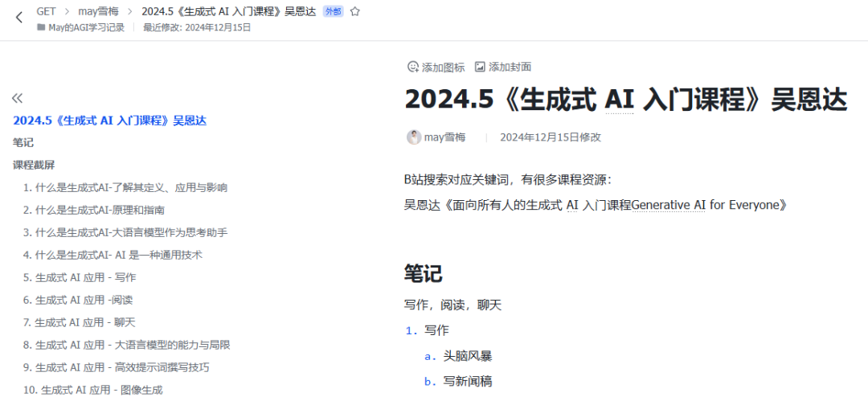Open outline item 8 大语言模型的能力与局限
This screenshot has width=868, height=401.
[x=127, y=345]
